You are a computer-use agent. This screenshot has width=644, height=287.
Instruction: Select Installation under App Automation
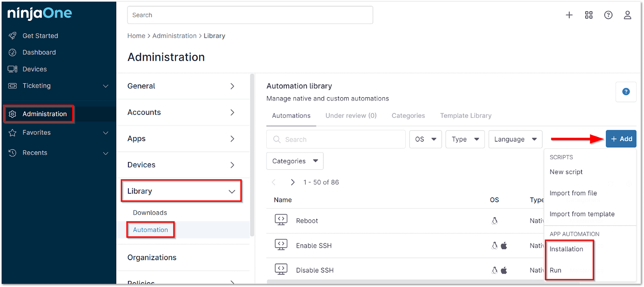(566, 249)
